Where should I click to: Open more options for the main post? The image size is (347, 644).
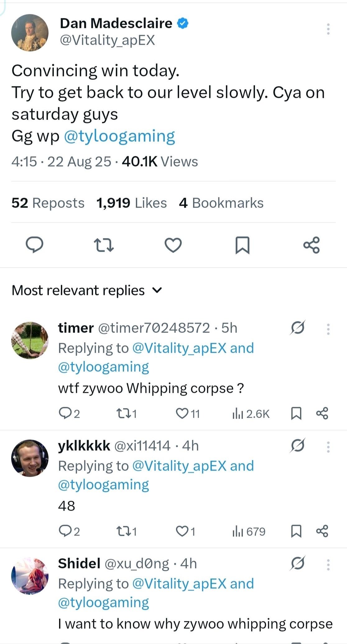click(328, 29)
